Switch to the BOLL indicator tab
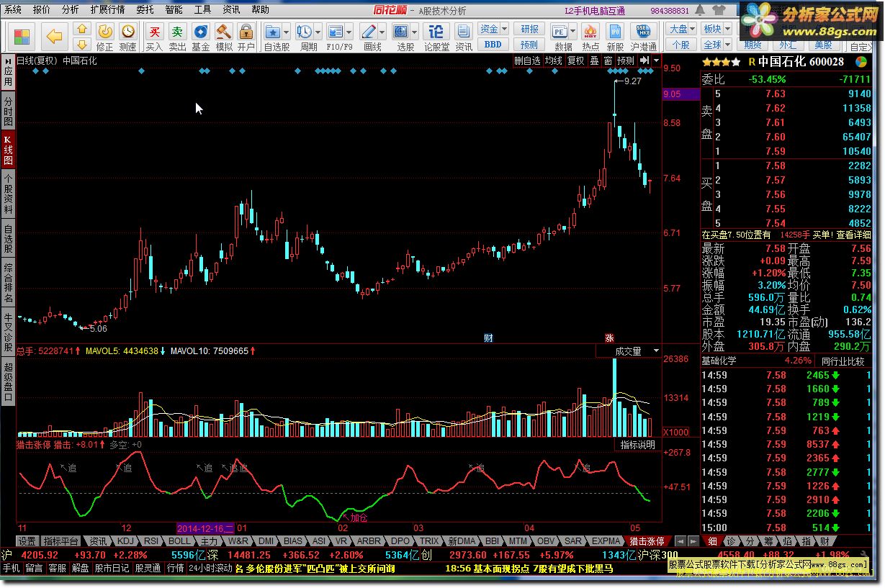The image size is (885, 588). tap(179, 541)
